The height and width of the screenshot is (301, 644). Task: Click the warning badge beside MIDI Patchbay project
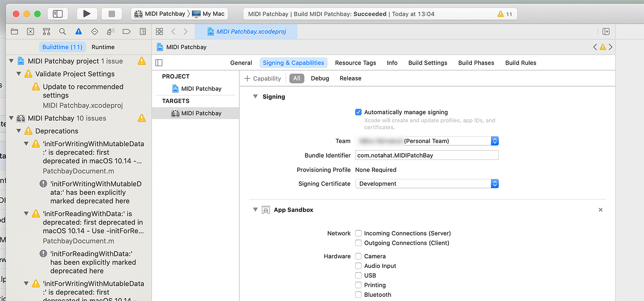[141, 61]
